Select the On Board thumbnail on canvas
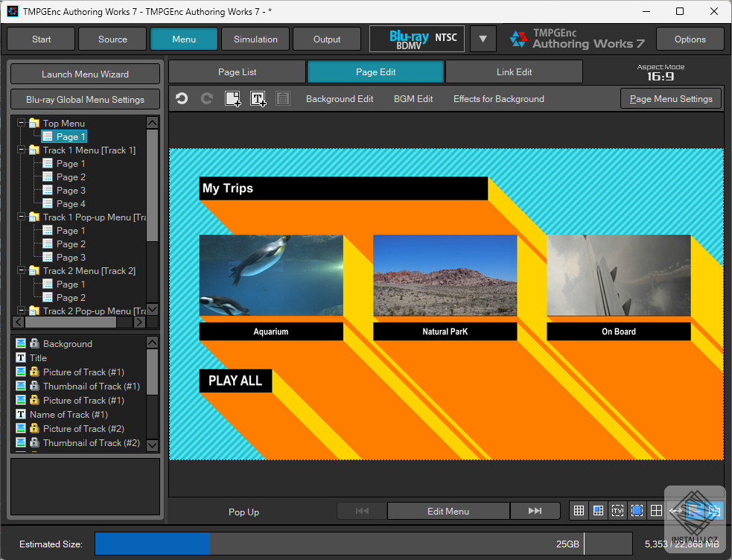The width and height of the screenshot is (732, 560). pos(619,276)
